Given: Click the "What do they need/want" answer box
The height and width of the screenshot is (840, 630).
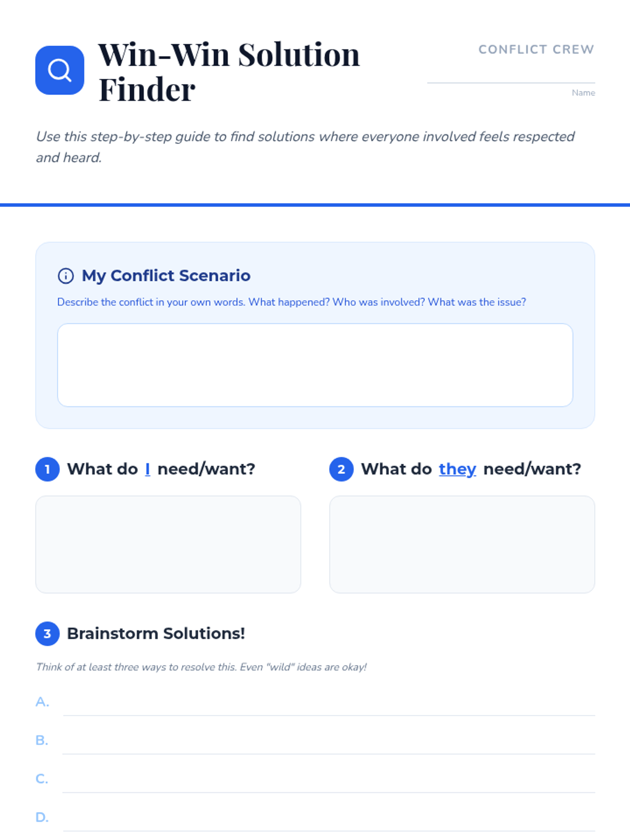Looking at the screenshot, I should [x=462, y=544].
